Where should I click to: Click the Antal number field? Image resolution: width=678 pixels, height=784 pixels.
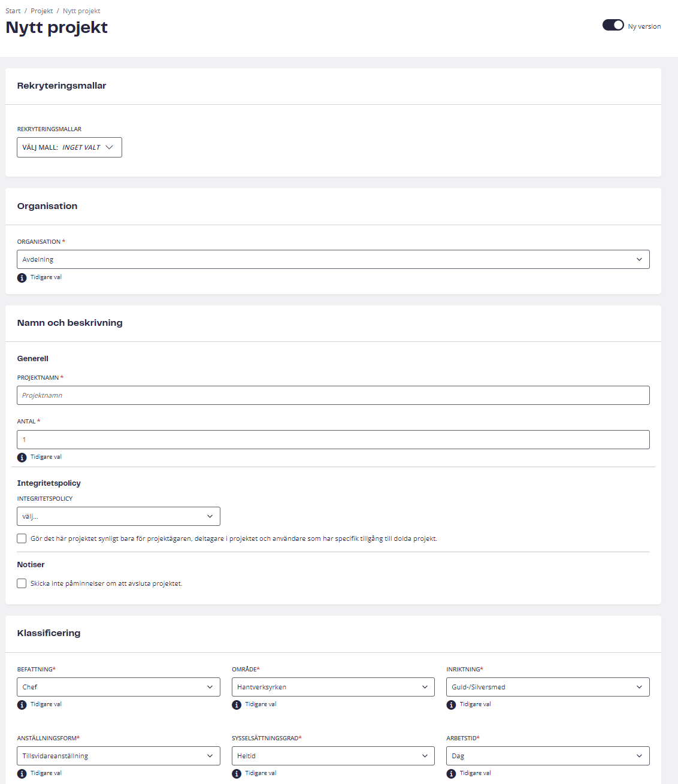(x=333, y=440)
